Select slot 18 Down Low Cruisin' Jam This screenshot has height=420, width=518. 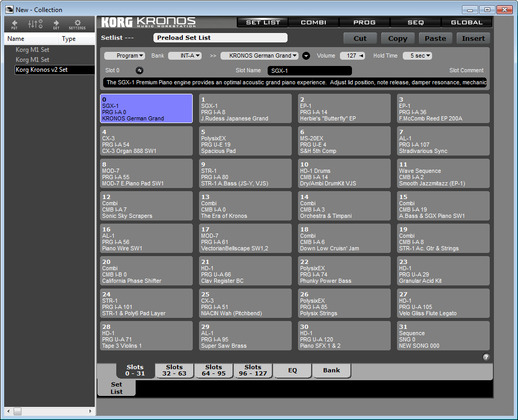coord(344,238)
